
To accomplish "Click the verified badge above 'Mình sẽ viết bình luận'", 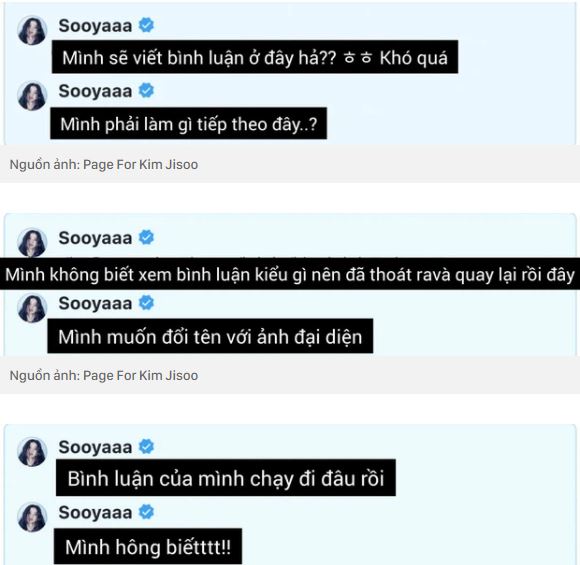I will coord(146,25).
